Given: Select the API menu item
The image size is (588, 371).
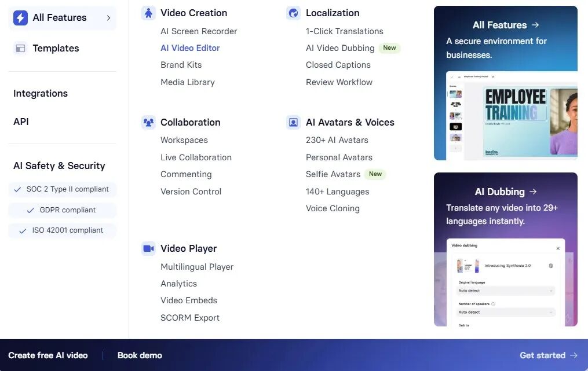Looking at the screenshot, I should tap(21, 122).
